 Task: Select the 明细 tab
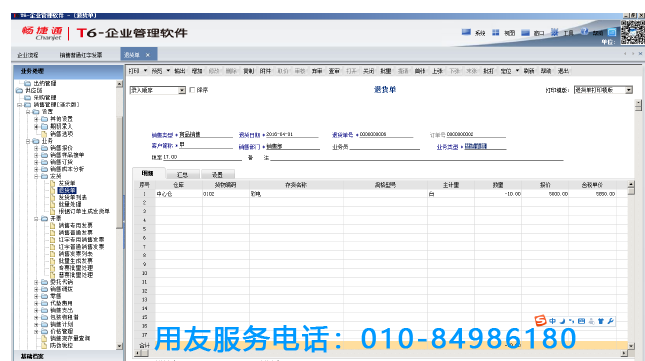click(x=148, y=174)
